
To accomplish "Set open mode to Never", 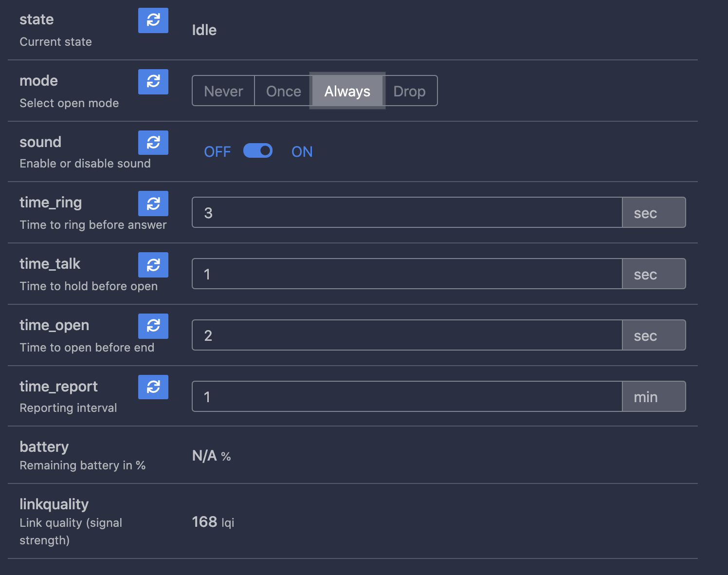I will click(x=223, y=91).
